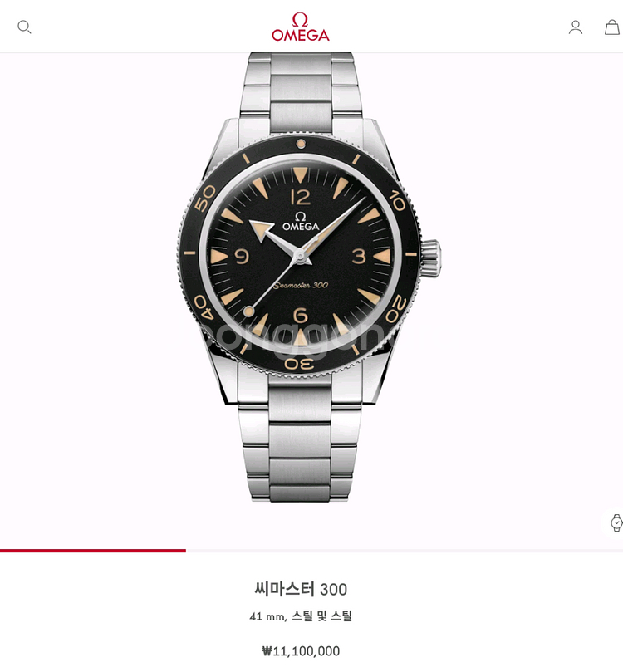Image resolution: width=623 pixels, height=672 pixels.
Task: Click the watch crown on the product image
Action: 430,258
